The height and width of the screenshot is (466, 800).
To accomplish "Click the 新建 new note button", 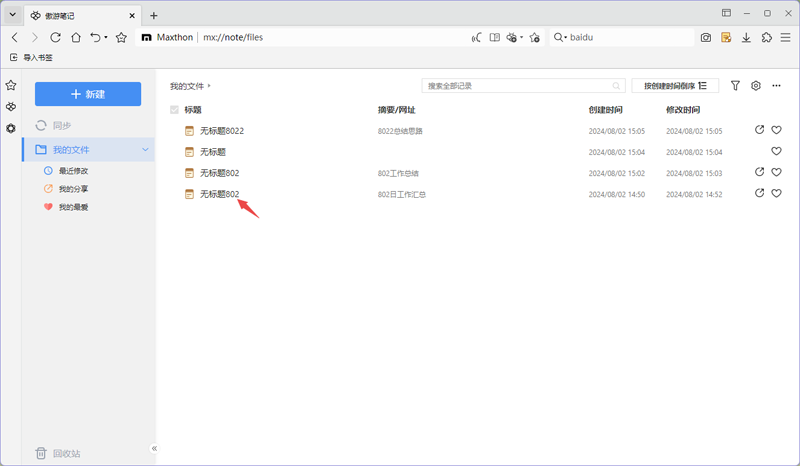I will tap(88, 94).
